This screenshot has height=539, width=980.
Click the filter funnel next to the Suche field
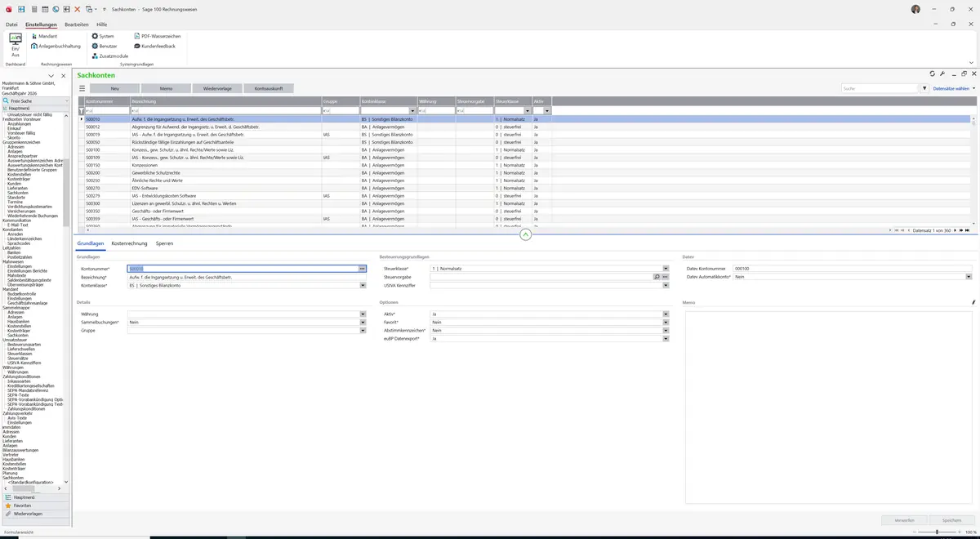coord(925,88)
